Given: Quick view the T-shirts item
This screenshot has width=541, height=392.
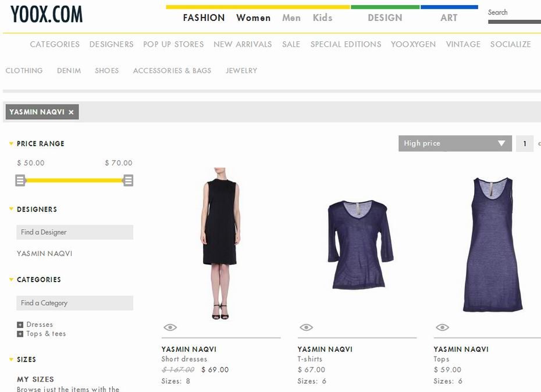Looking at the screenshot, I should (x=307, y=327).
